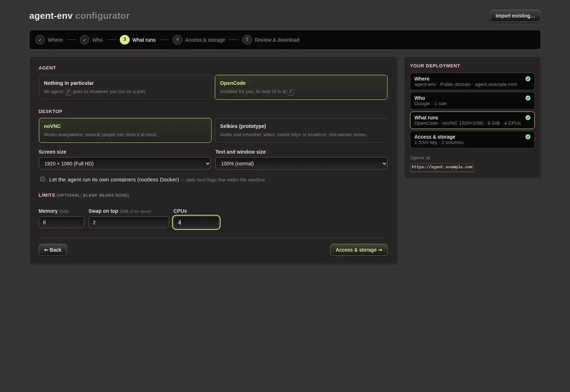
Task: Click green check on Where deployment card
Action: point(528,79)
